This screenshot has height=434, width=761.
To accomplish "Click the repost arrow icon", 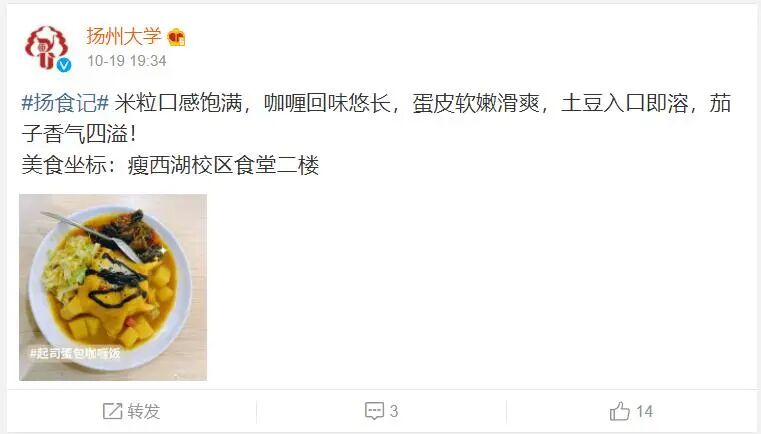I will click(112, 411).
